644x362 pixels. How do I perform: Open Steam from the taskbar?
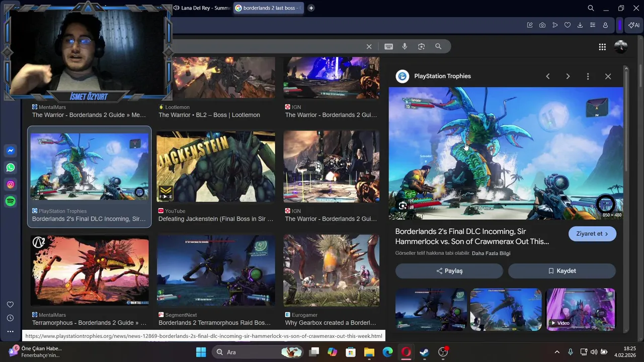(x=425, y=352)
